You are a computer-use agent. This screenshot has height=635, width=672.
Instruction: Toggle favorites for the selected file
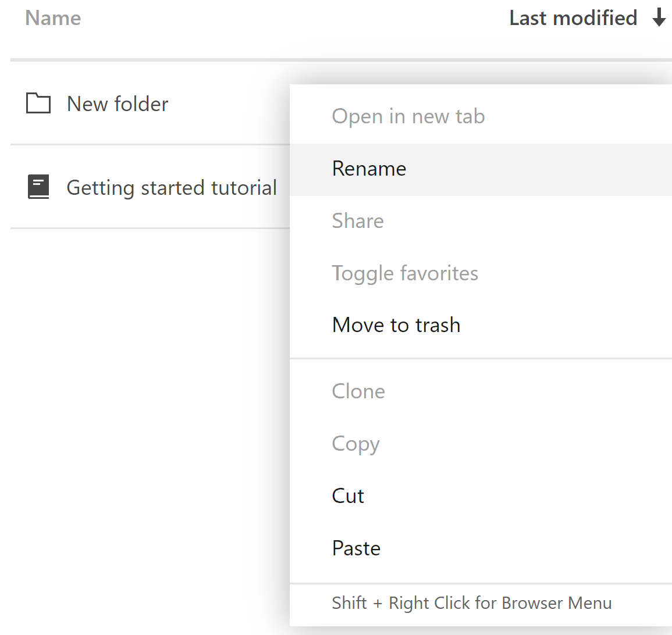405,273
